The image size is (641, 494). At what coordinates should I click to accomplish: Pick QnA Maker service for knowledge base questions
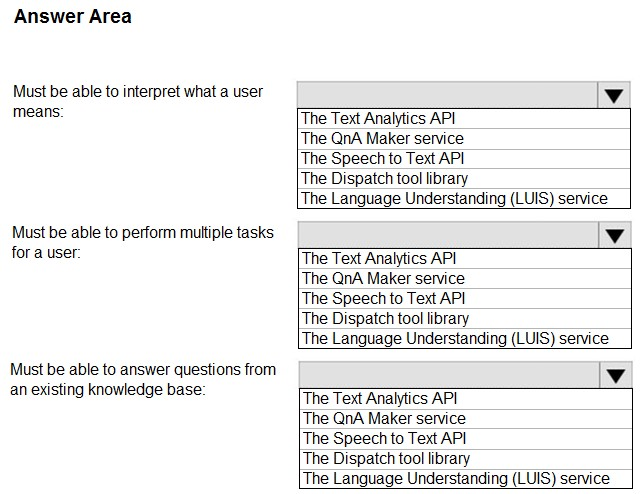382,418
